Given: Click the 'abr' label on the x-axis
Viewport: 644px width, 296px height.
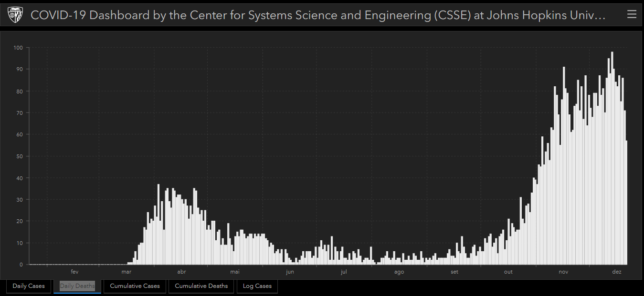Looking at the screenshot, I should pyautogui.click(x=181, y=272).
